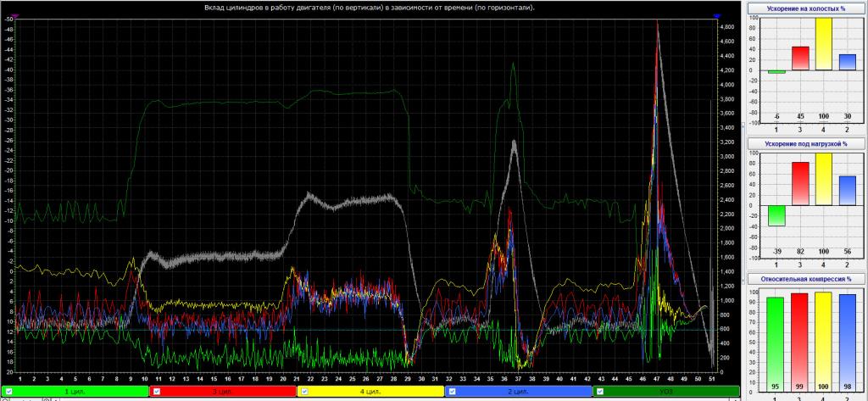Click the blue bar in relative compression chart

coord(847,343)
